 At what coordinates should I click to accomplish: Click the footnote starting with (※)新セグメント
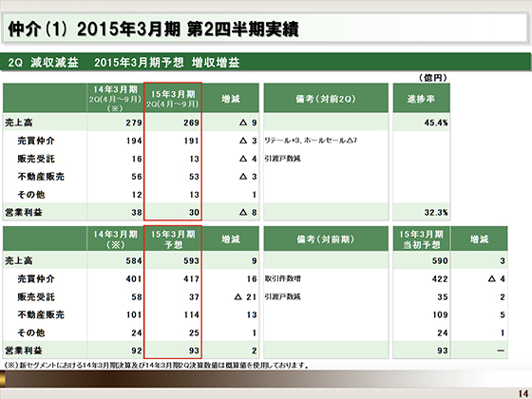click(157, 366)
